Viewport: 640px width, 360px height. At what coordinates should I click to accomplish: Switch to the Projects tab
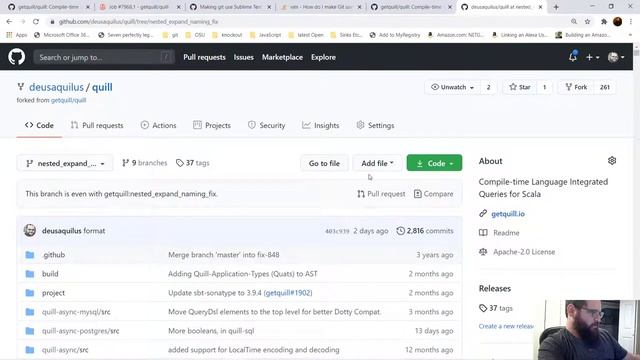(212, 125)
